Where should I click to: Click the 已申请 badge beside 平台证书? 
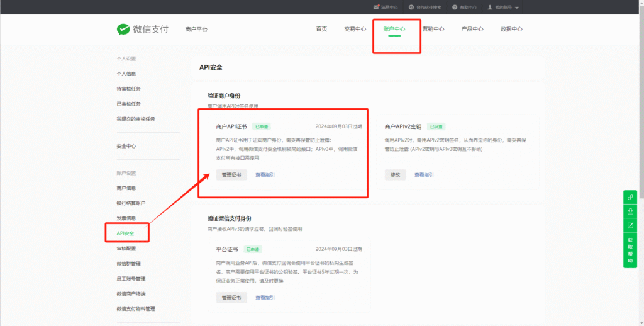(253, 250)
